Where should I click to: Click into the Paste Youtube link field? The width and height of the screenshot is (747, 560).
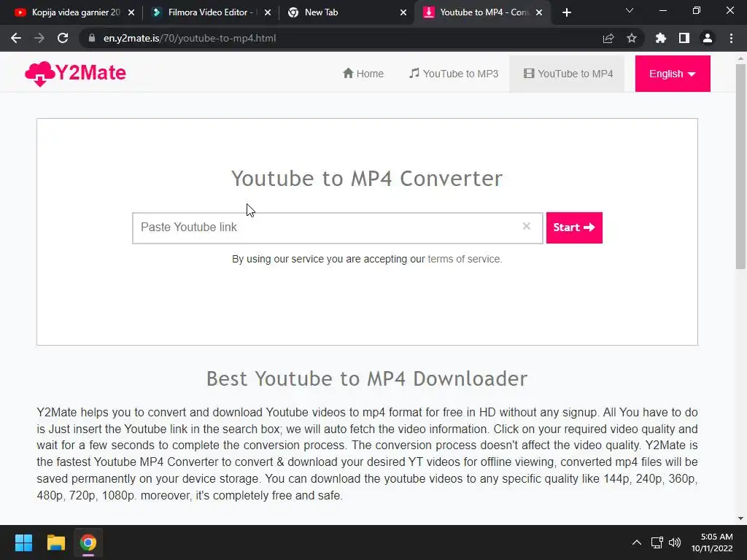pos(337,228)
